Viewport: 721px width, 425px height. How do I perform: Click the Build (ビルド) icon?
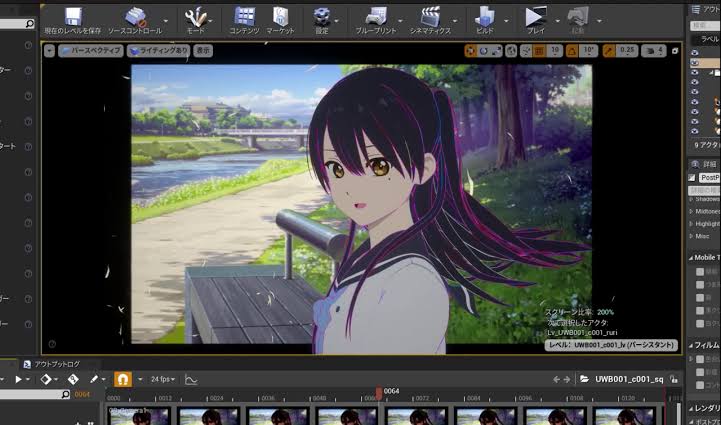pos(485,17)
